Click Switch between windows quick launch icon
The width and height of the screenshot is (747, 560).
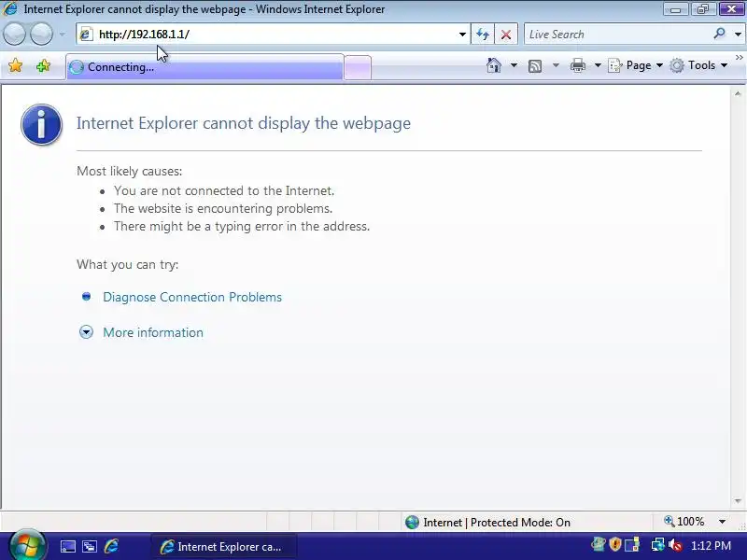point(90,546)
